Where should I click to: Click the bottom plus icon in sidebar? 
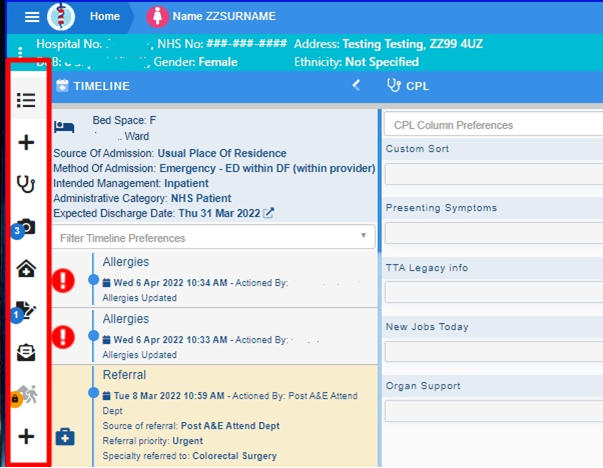click(x=26, y=436)
